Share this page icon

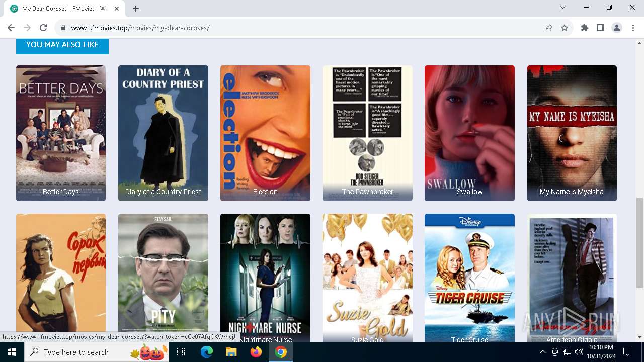[x=548, y=28]
